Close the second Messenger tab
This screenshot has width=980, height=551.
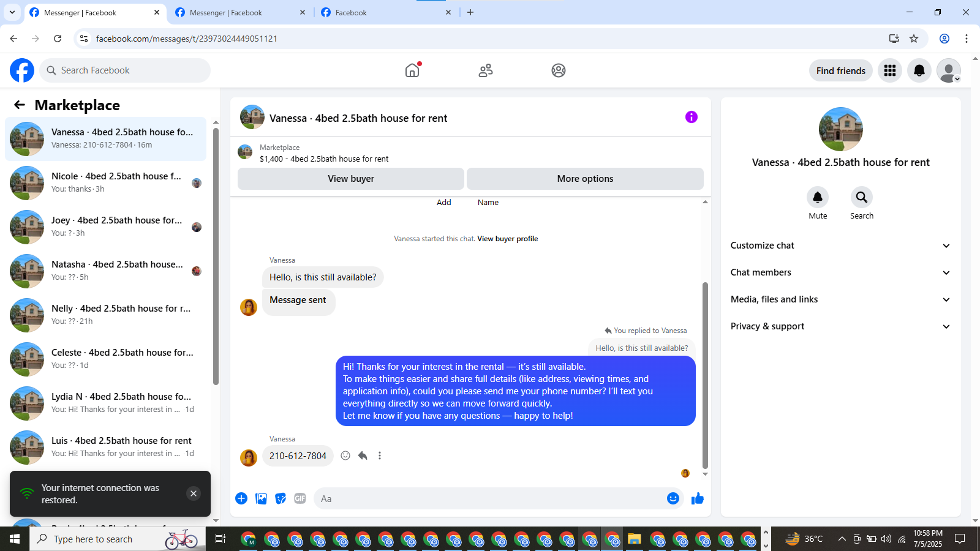303,12
